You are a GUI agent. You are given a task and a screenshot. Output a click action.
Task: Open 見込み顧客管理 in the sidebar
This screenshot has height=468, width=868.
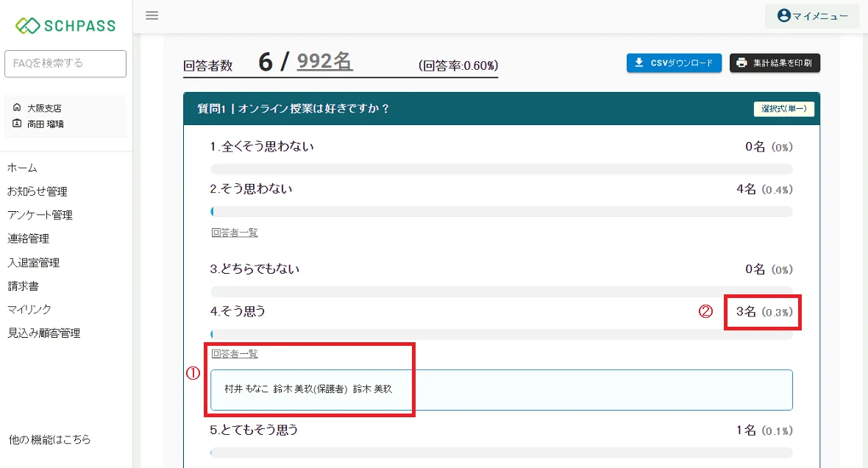43,333
